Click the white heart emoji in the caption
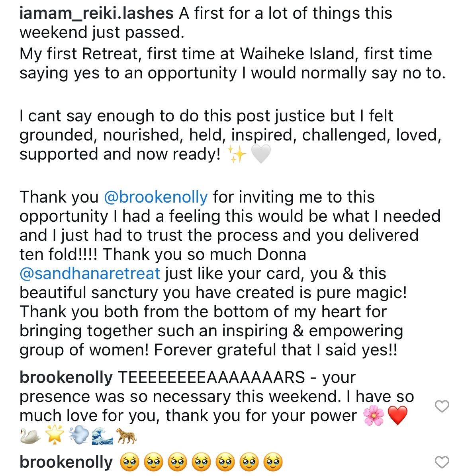Screen dimensions: 460x476 [x=261, y=154]
